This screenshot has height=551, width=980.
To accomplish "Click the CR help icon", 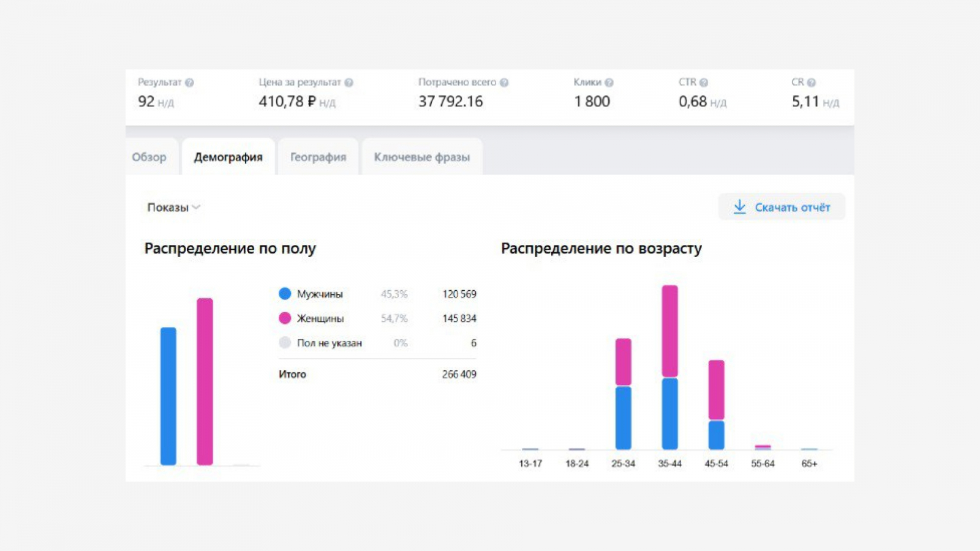I will point(812,83).
